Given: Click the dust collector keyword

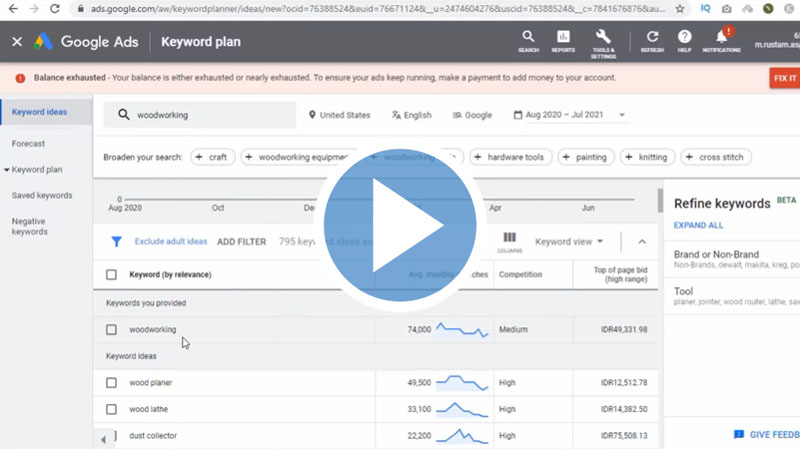Looking at the screenshot, I should click(x=153, y=436).
